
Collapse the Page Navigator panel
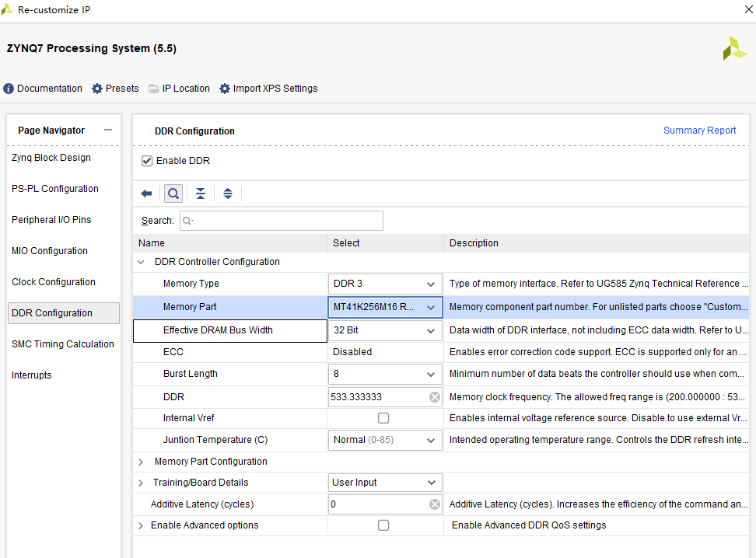click(108, 131)
